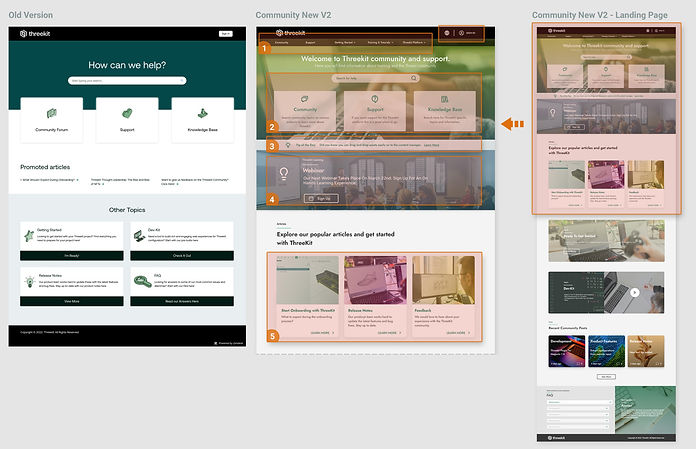Click the threekit logo in Landing Page footer
The height and width of the screenshot is (449, 696).
[557, 437]
